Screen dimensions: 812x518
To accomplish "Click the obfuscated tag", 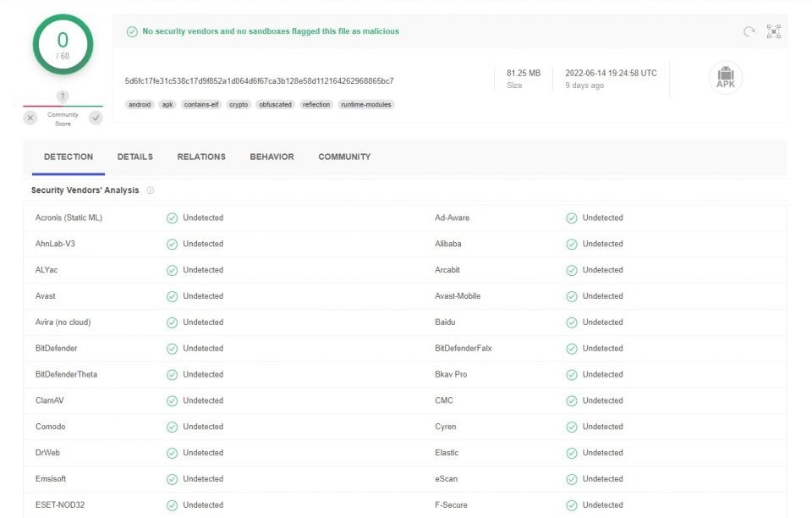I will tap(275, 105).
